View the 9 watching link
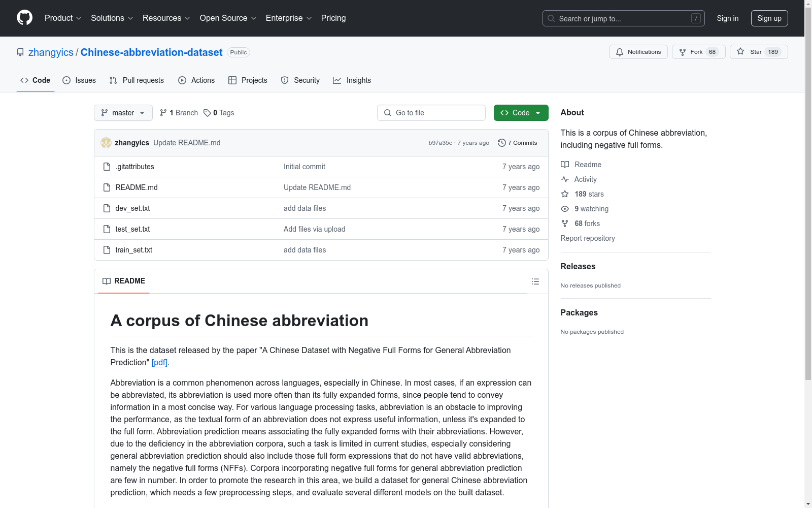Screen dimensions: 812x508 tap(585, 209)
